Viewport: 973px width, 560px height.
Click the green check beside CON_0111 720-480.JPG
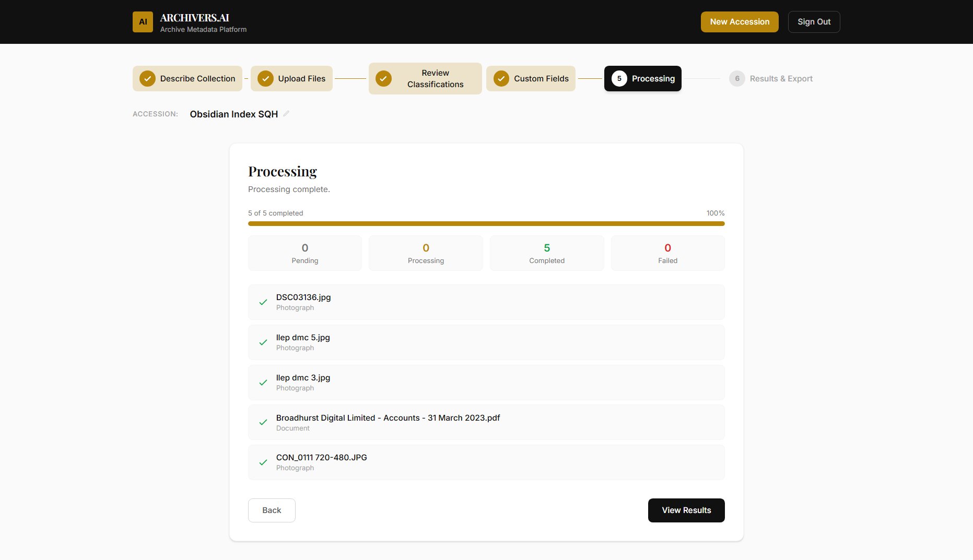click(x=263, y=462)
